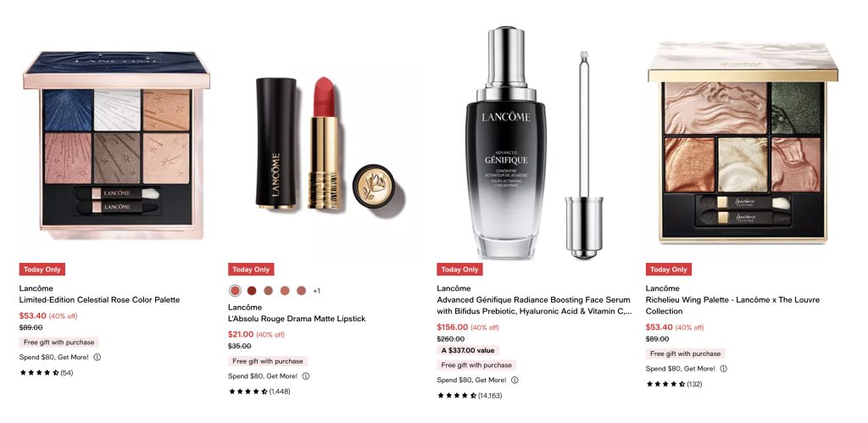
Task: Click the Génifique serum bottle image
Action: pos(506,143)
